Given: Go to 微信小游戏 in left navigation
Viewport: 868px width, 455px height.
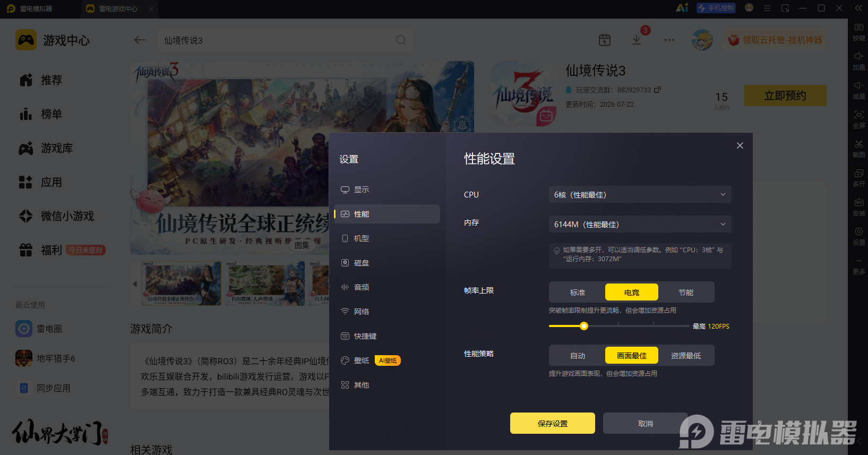Looking at the screenshot, I should tap(56, 216).
